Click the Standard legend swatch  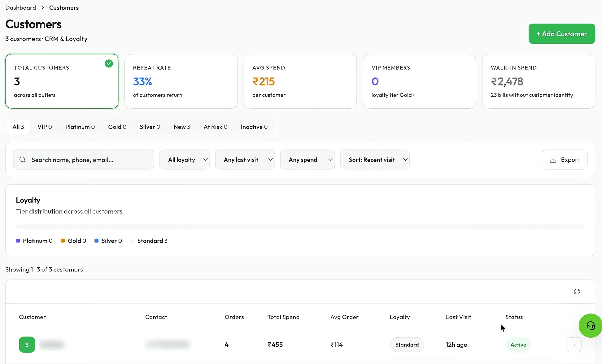[132, 240]
